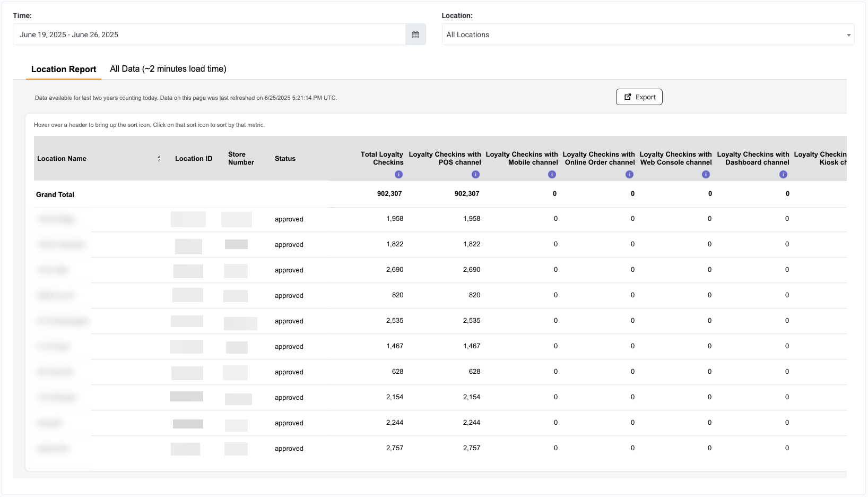Viewport: 868px width, 497px height.
Task: Click the date range input field
Action: click(209, 35)
